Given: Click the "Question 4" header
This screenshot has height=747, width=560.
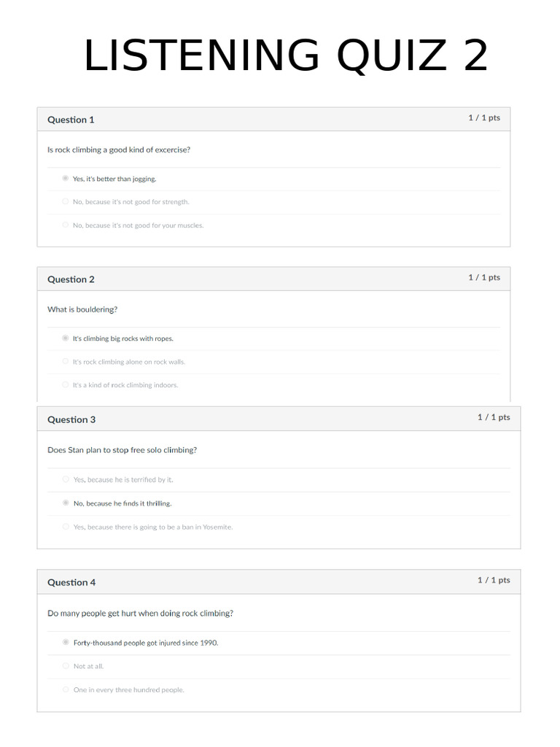Looking at the screenshot, I should click(71, 582).
